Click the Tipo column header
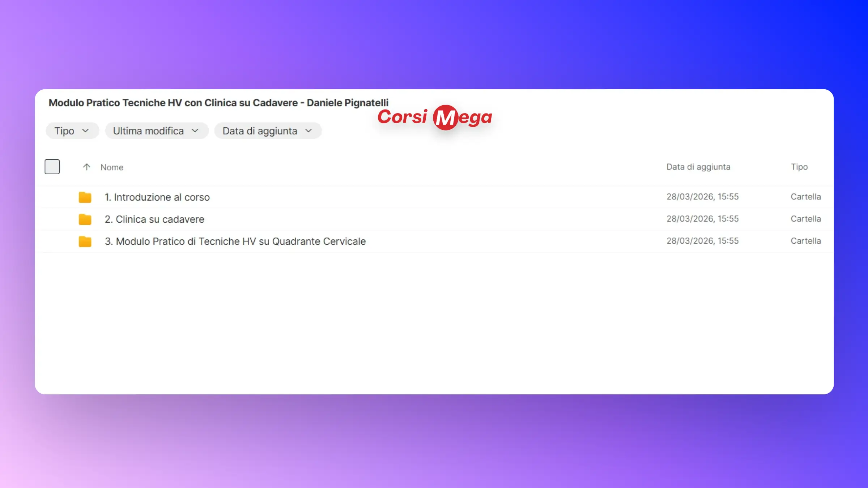The width and height of the screenshot is (868, 488). (x=799, y=167)
